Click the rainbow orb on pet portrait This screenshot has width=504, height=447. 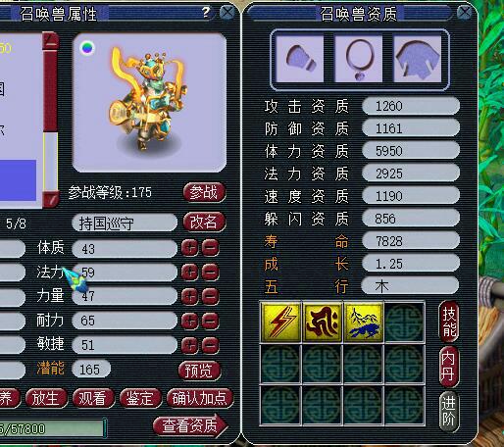[x=87, y=48]
